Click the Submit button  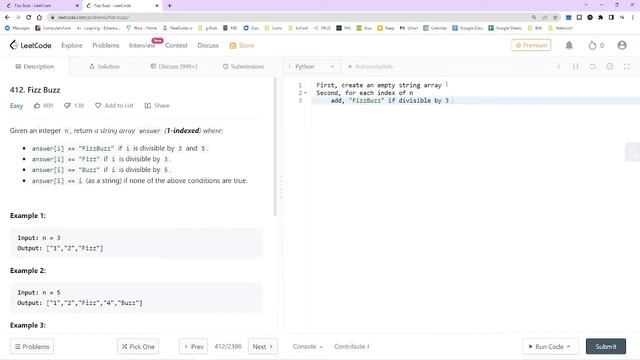pos(606,347)
